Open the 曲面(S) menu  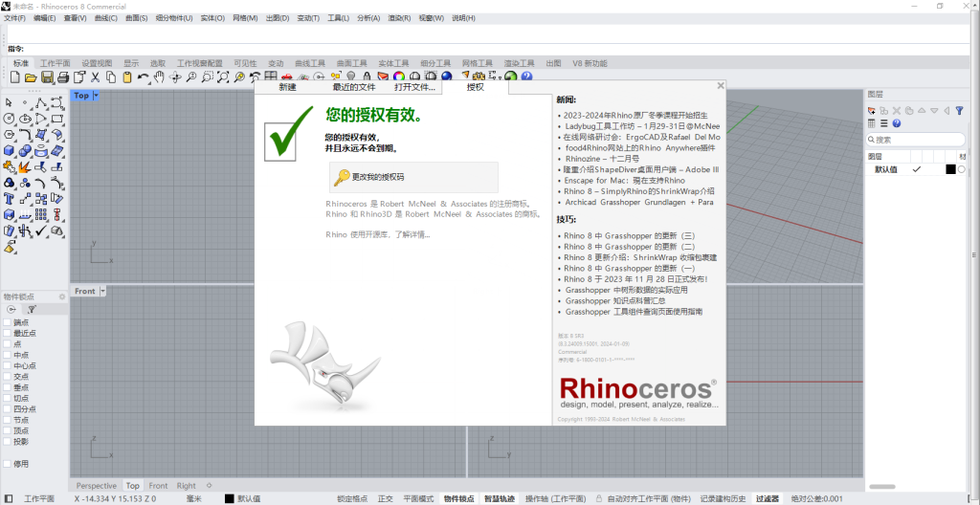(136, 18)
